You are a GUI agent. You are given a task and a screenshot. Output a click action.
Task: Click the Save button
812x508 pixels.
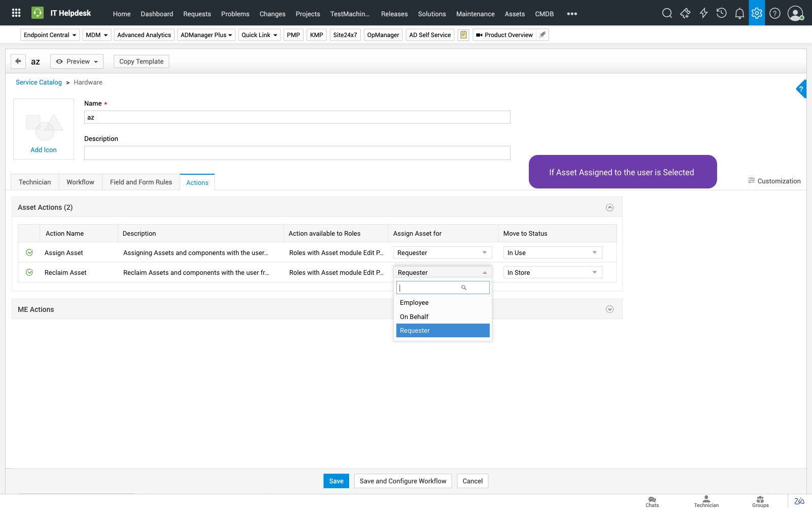(x=336, y=481)
